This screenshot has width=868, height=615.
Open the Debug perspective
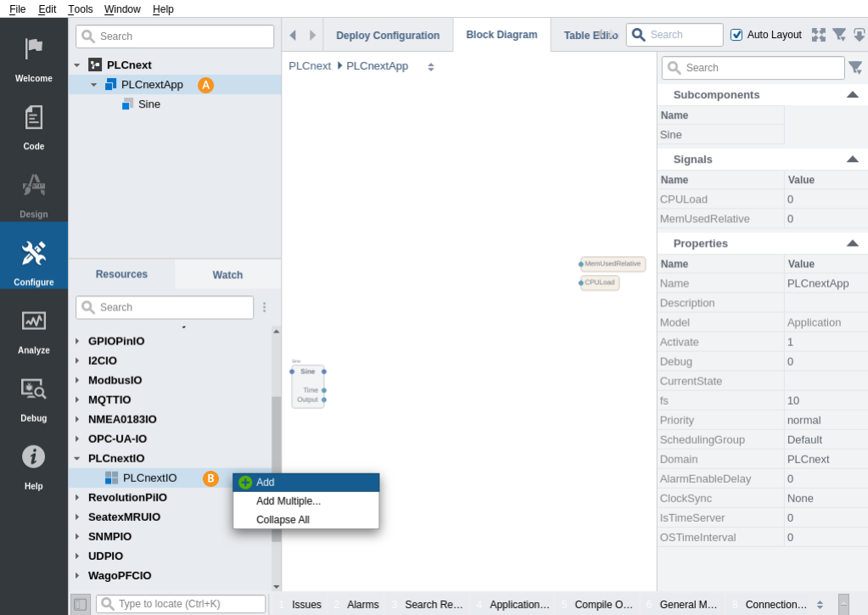33,397
